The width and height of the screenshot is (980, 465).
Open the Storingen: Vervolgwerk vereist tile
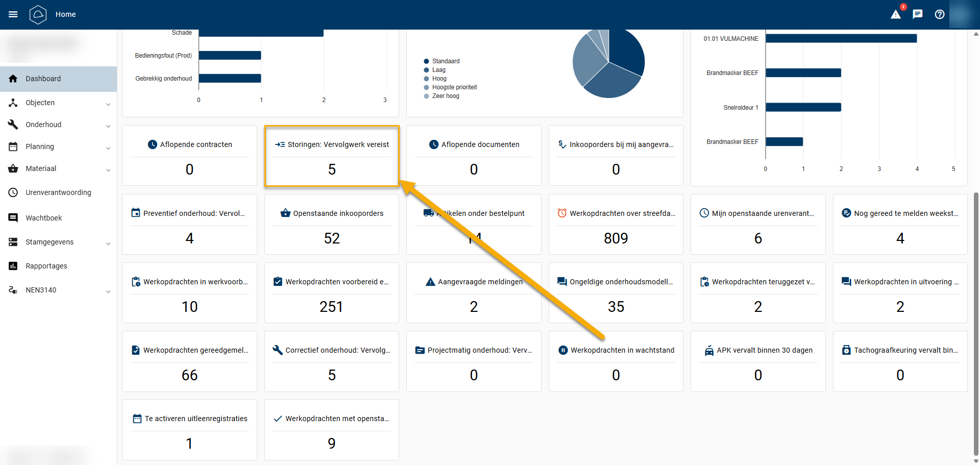click(x=332, y=156)
